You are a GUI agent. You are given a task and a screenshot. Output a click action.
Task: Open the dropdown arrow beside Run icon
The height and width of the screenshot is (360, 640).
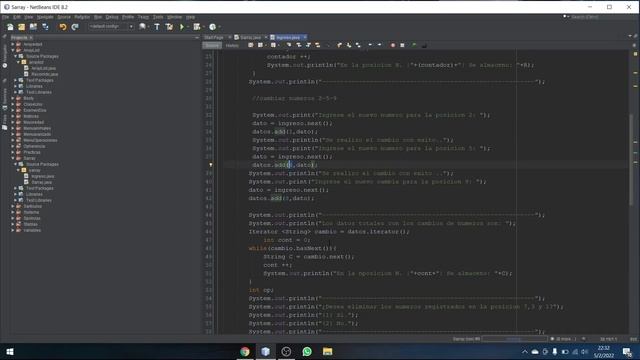[188, 27]
